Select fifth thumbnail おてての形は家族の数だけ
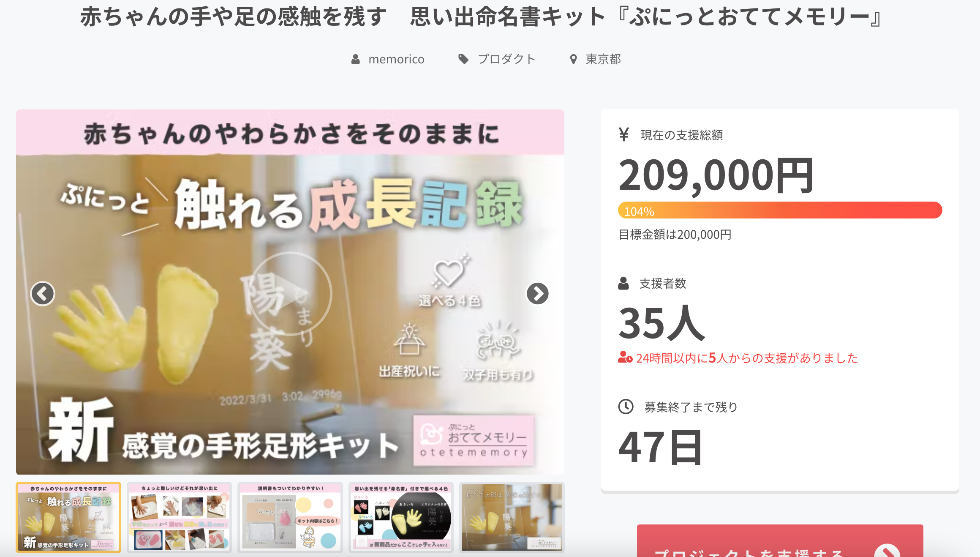980x557 pixels. click(x=512, y=517)
